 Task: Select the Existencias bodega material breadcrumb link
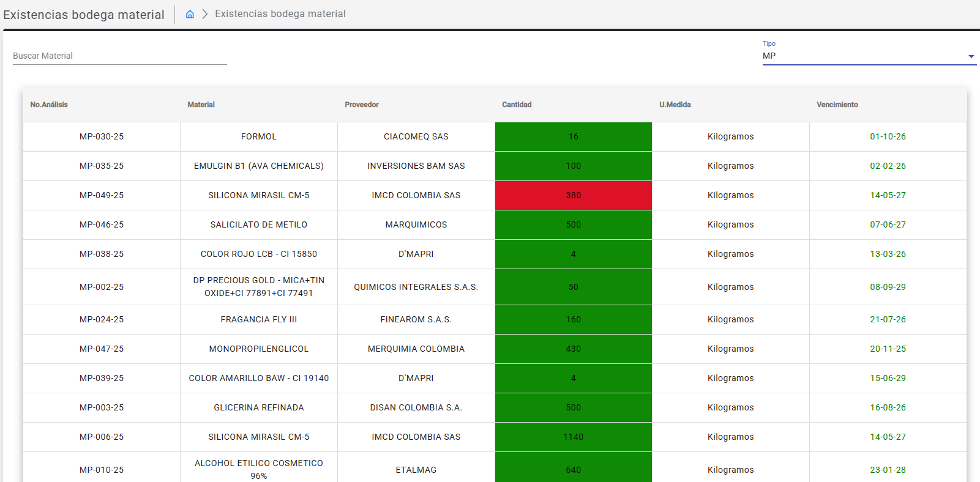(x=280, y=14)
